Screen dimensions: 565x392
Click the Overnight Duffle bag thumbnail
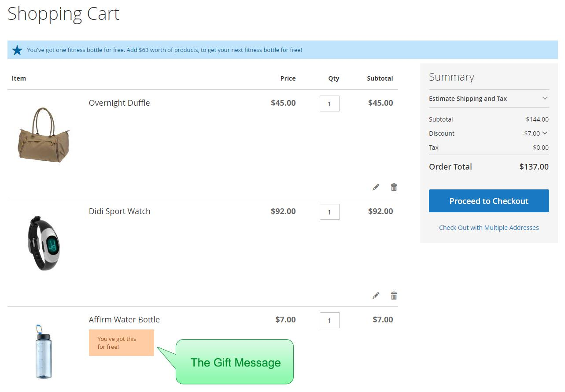[44, 135]
